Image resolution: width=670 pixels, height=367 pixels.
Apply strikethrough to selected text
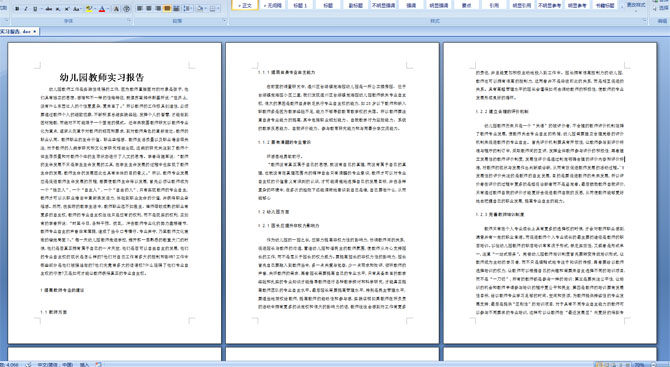[49, 9]
